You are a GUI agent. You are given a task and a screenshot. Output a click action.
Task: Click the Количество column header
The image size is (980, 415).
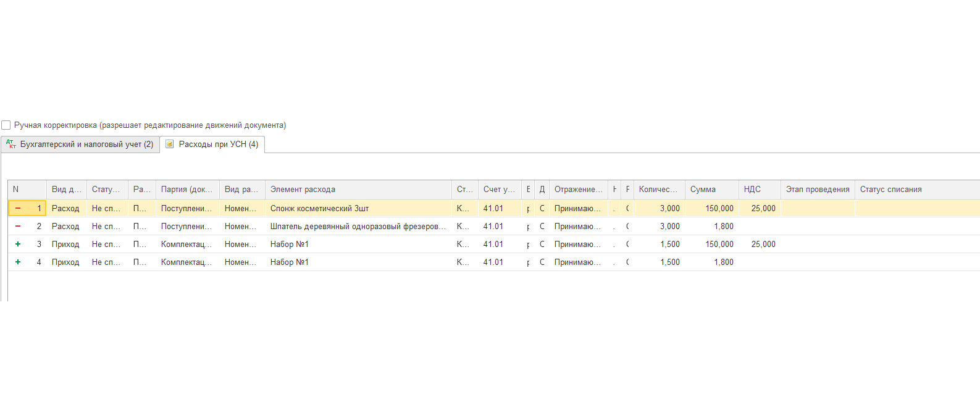coord(658,190)
